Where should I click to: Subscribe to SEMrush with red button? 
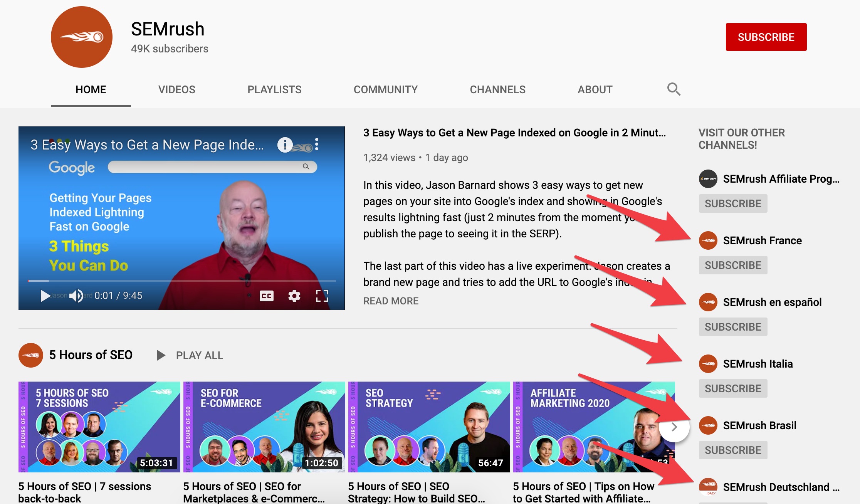tap(766, 37)
